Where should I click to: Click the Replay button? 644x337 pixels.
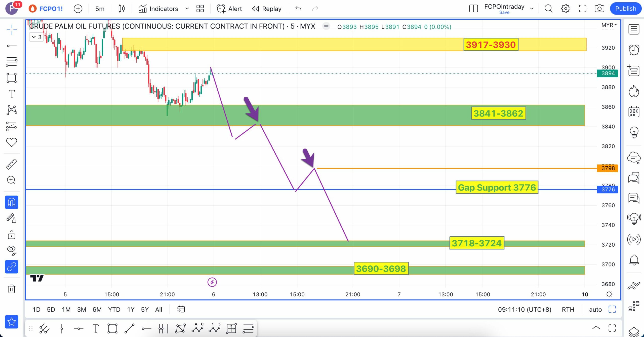point(267,9)
